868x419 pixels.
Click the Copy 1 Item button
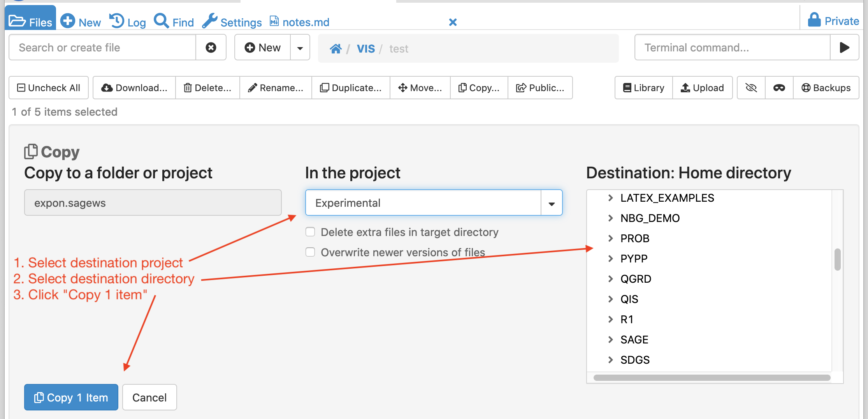[71, 397]
